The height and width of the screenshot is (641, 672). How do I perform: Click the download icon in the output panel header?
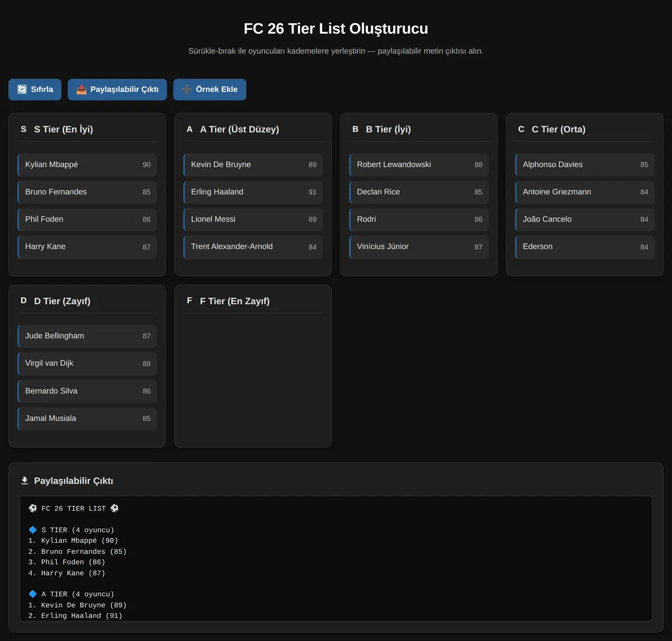pyautogui.click(x=24, y=481)
